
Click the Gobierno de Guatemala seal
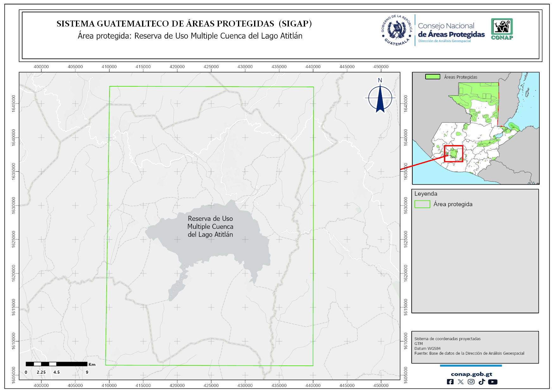coord(397,30)
